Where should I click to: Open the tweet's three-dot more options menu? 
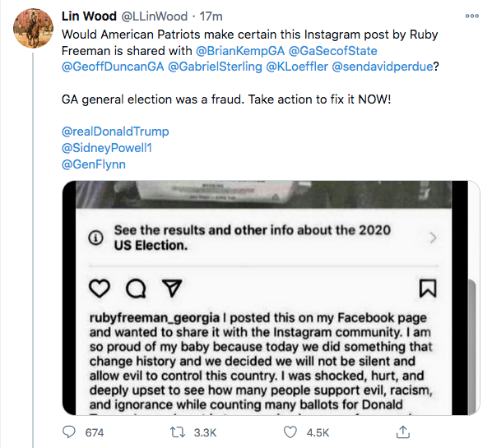tap(472, 16)
